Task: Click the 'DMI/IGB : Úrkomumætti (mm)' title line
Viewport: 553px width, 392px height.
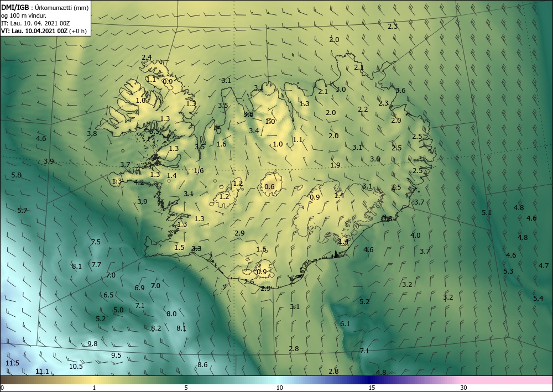Action: tap(45, 8)
